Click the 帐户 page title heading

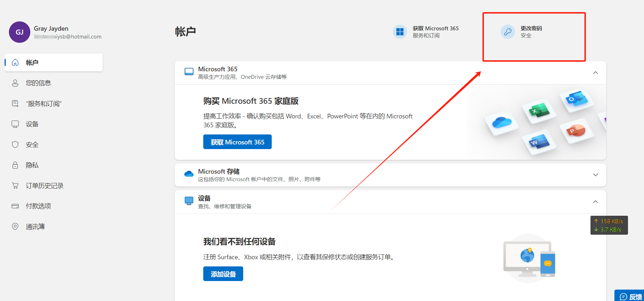(185, 31)
